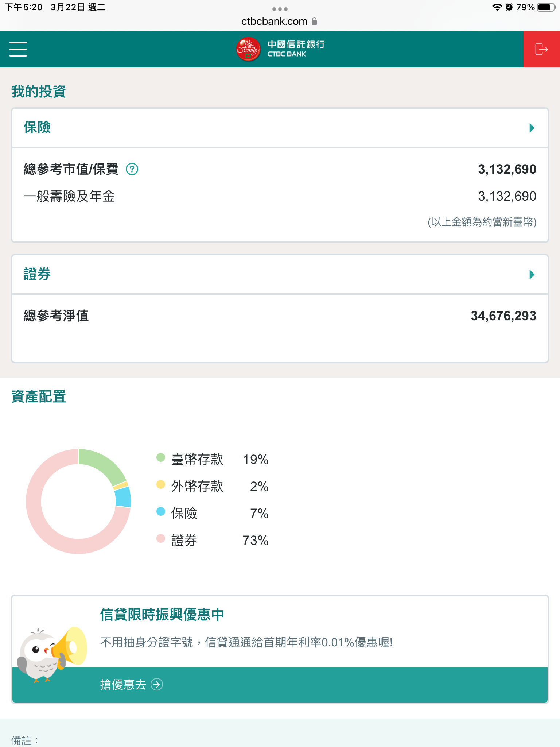
Task: Click the red logout icon
Action: (x=541, y=49)
